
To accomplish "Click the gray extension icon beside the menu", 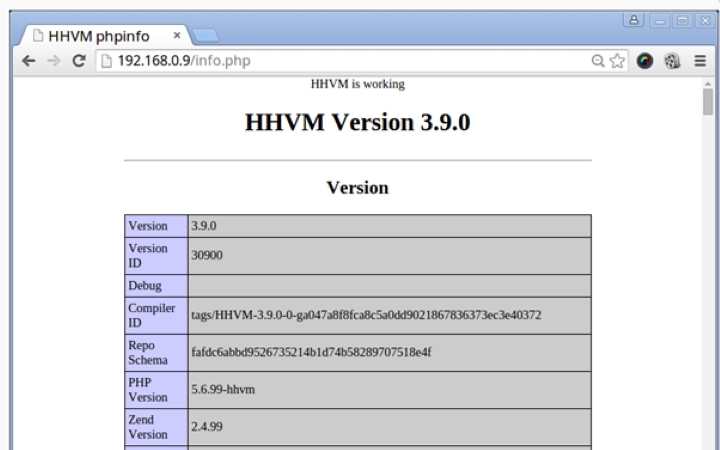I will (672, 61).
